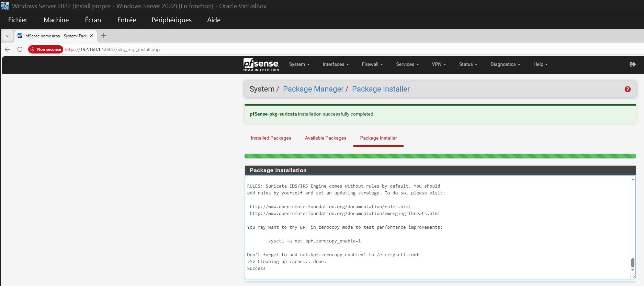
Task: Follow the Package Manager breadcrumb link
Action: pos(313,89)
